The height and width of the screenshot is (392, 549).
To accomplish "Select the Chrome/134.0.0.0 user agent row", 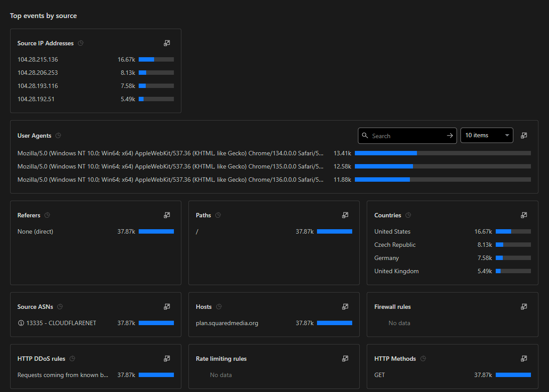I will pyautogui.click(x=170, y=153).
